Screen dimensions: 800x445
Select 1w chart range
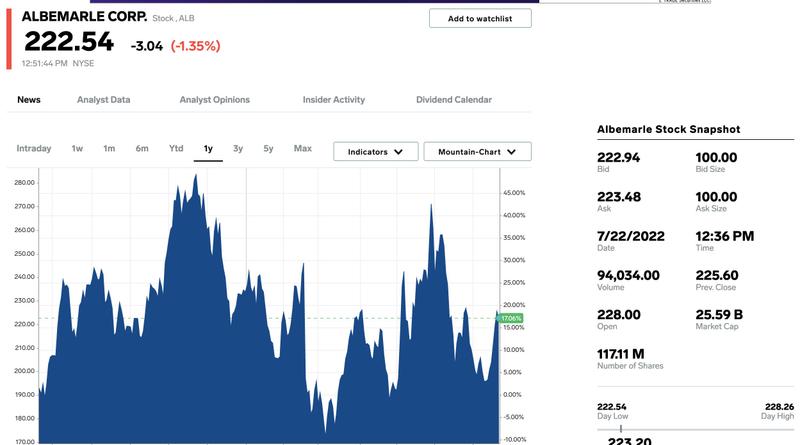tap(77, 149)
